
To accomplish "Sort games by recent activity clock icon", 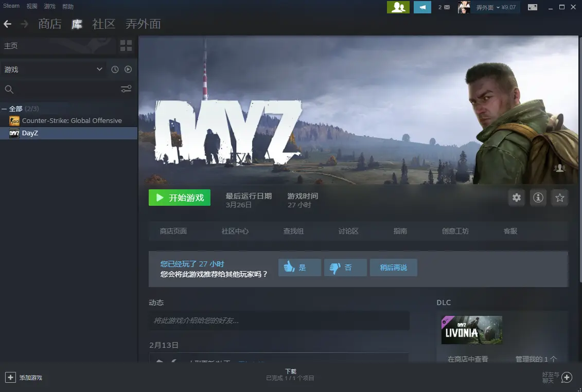I will click(x=115, y=69).
